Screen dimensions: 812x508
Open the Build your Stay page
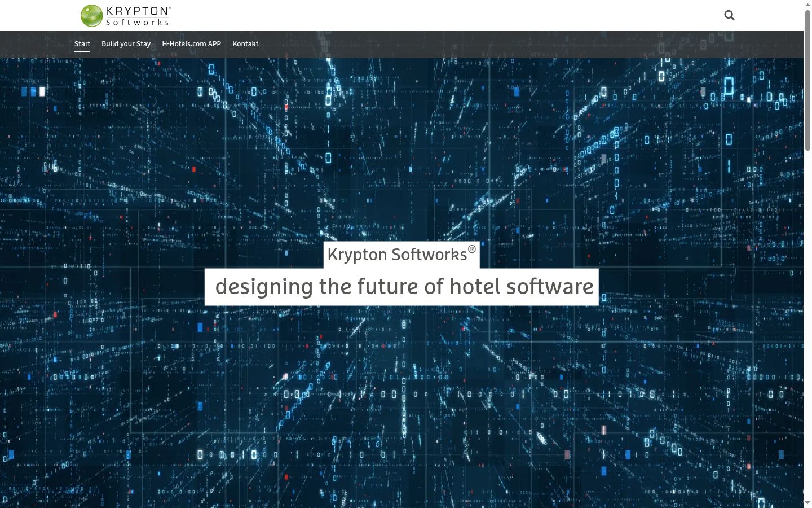[126, 44]
